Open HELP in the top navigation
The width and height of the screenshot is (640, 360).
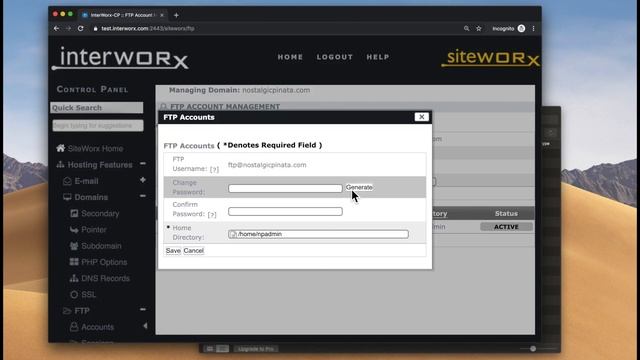(x=378, y=57)
